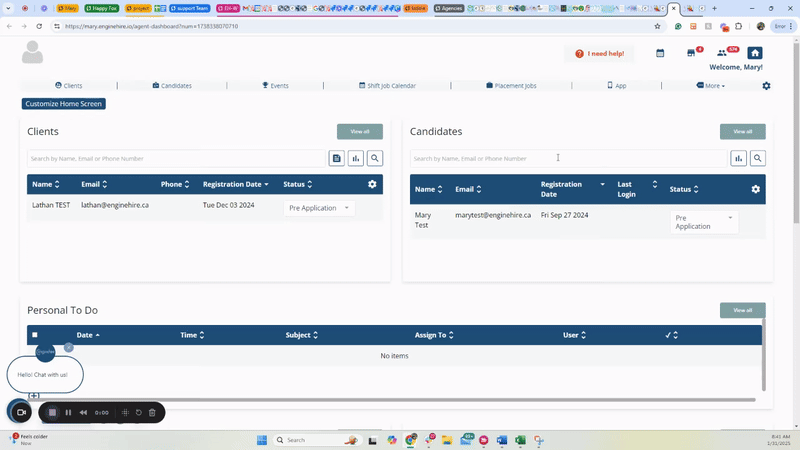Expand the More menu
The width and height of the screenshot is (800, 450).
coord(711,86)
